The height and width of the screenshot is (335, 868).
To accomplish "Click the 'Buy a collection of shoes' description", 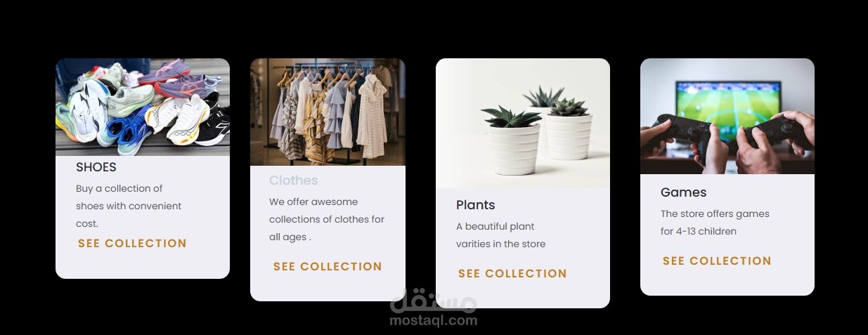I will click(x=129, y=206).
